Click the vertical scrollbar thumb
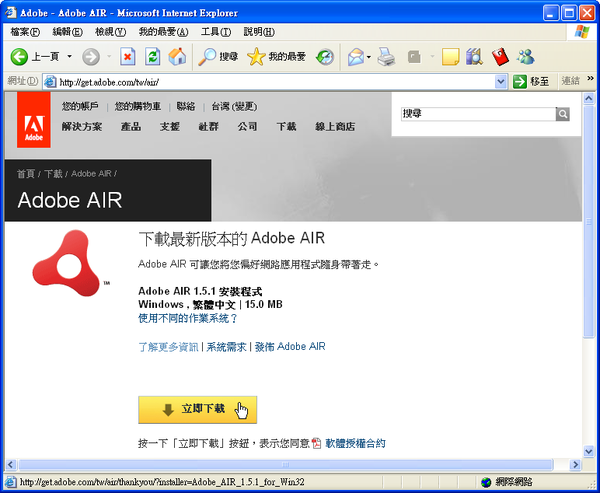Viewport: 600px width, 493px height. pos(589,221)
